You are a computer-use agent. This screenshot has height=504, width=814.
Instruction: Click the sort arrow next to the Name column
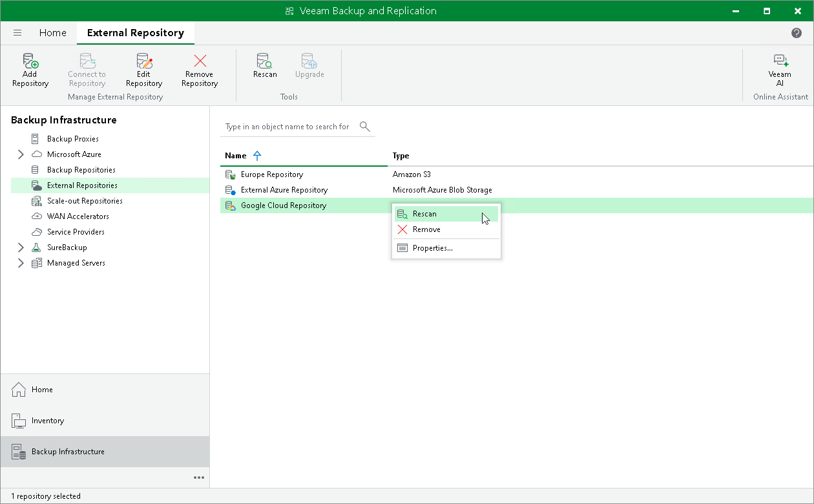click(257, 156)
